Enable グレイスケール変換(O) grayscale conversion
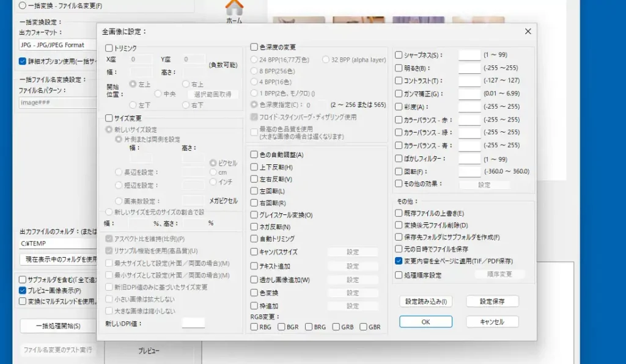 point(253,215)
